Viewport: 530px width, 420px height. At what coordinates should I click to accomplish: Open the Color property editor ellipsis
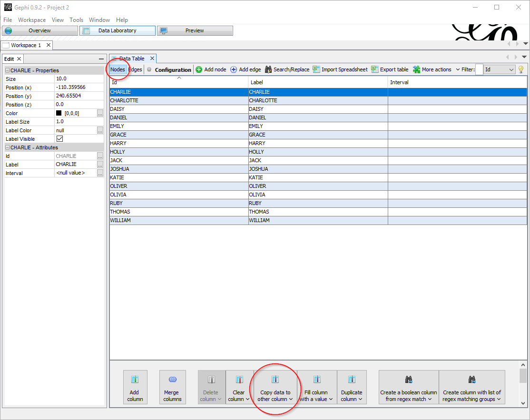pos(100,113)
